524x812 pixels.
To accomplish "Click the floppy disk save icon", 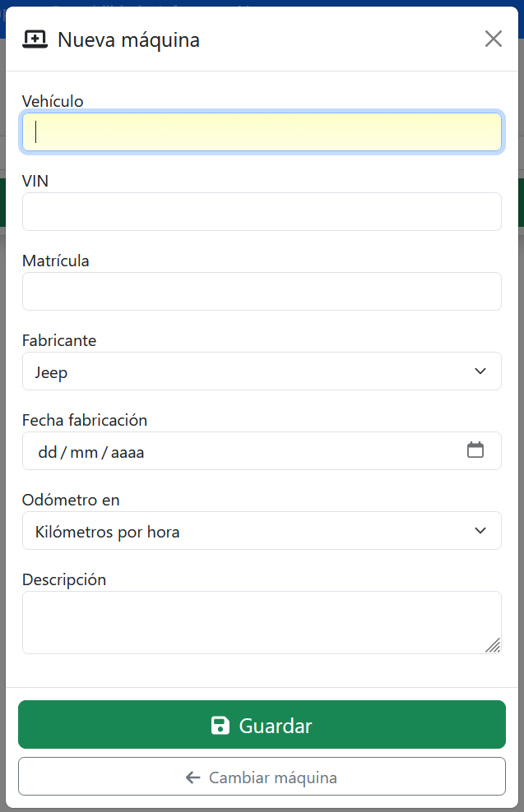I will [220, 726].
